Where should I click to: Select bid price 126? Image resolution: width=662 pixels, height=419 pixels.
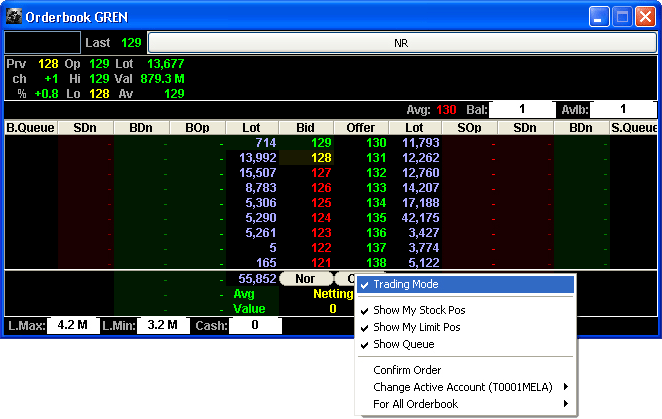(321, 188)
